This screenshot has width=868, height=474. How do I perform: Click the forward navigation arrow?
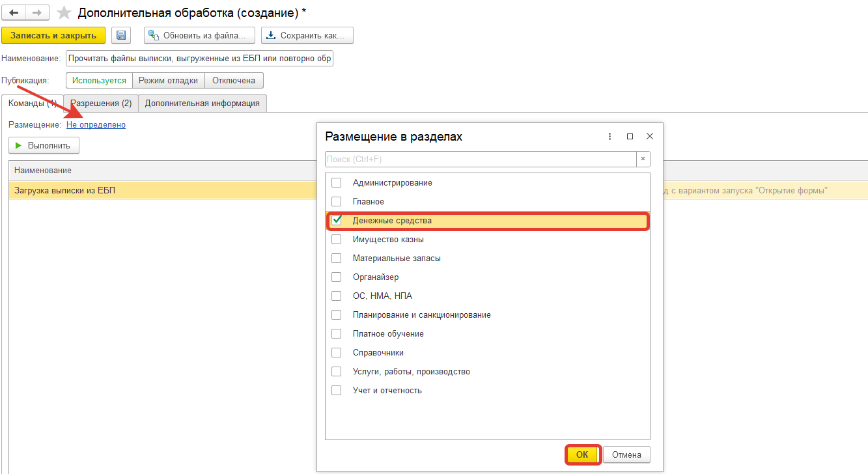[x=36, y=13]
